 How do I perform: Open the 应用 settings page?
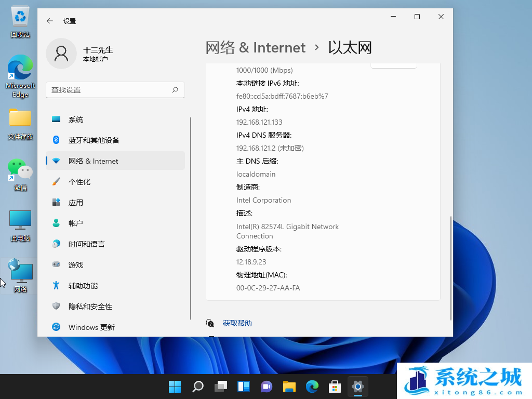click(75, 203)
